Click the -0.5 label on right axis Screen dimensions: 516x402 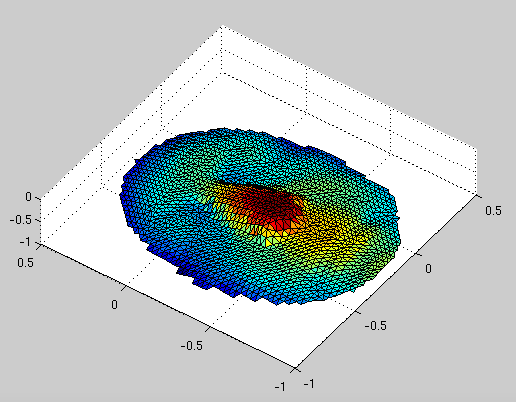click(376, 325)
